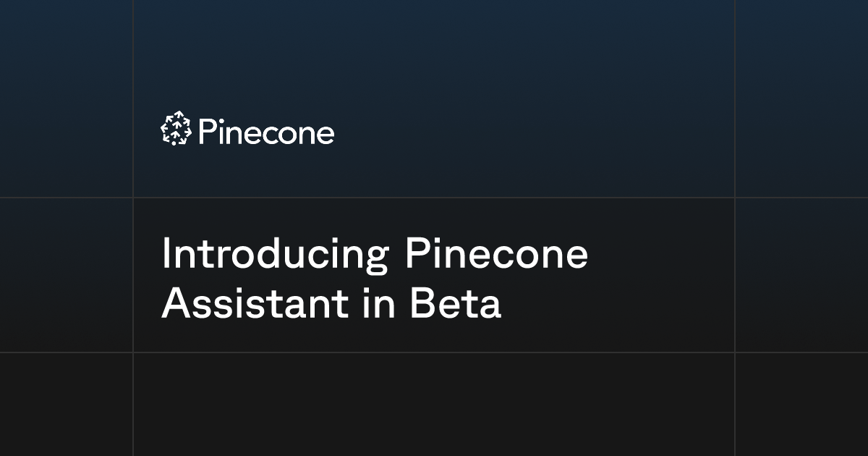Click the Pinecone wordmark beside the logo
This screenshot has height=456, width=868.
(x=265, y=133)
